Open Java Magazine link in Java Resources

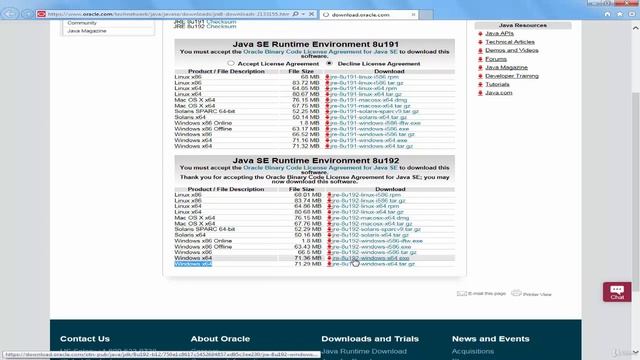click(506, 67)
